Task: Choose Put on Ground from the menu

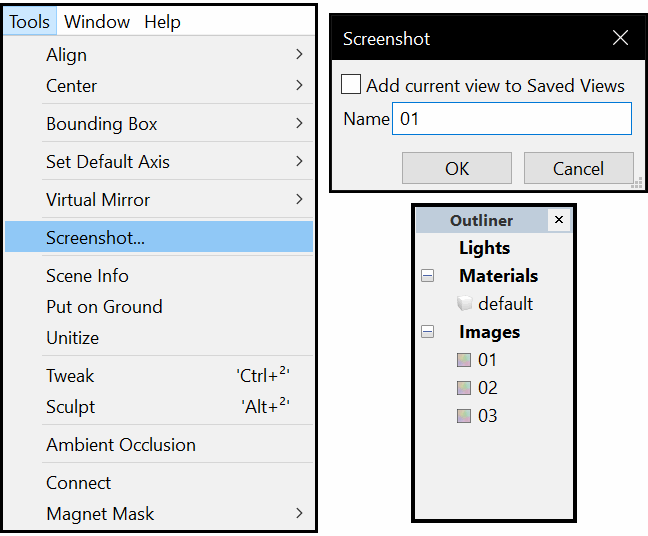Action: click(104, 307)
